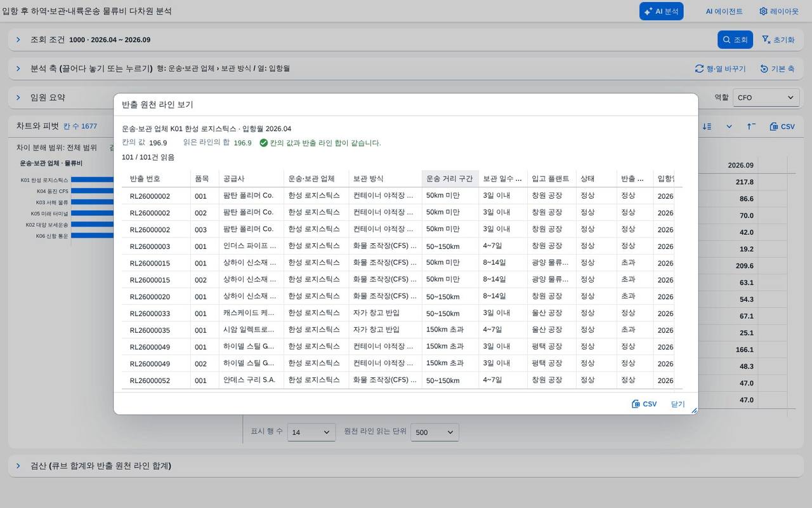
Task: Click 시암 일렉트로 supplier cell
Action: coord(251,330)
